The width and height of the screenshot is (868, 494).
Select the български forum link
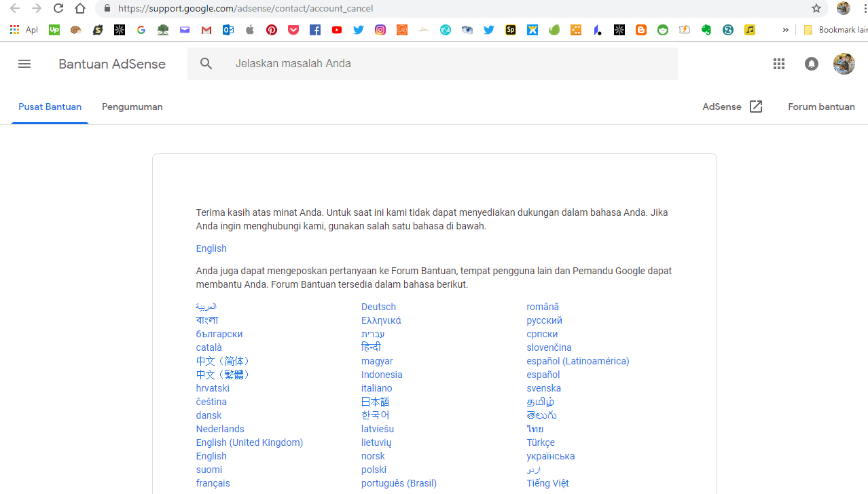pos(219,334)
